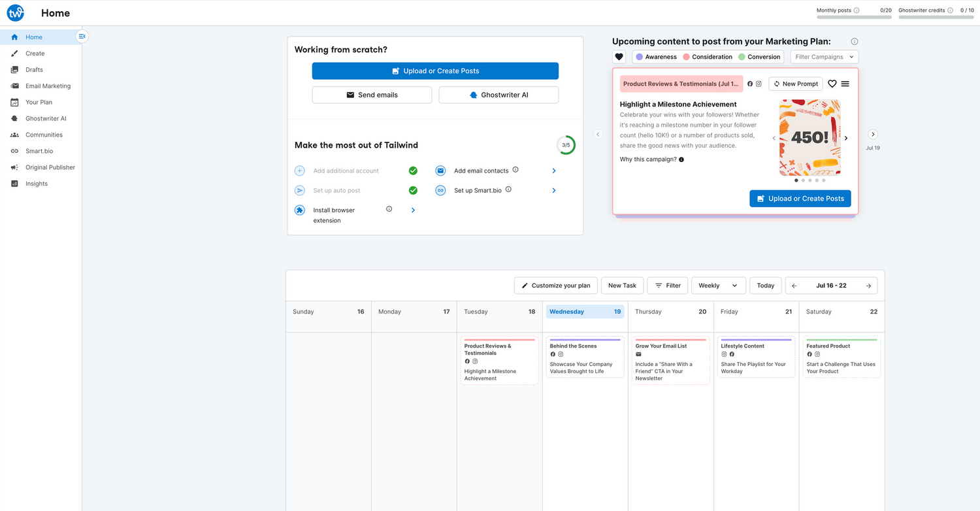Click the Why this campaign? info icon

point(681,159)
